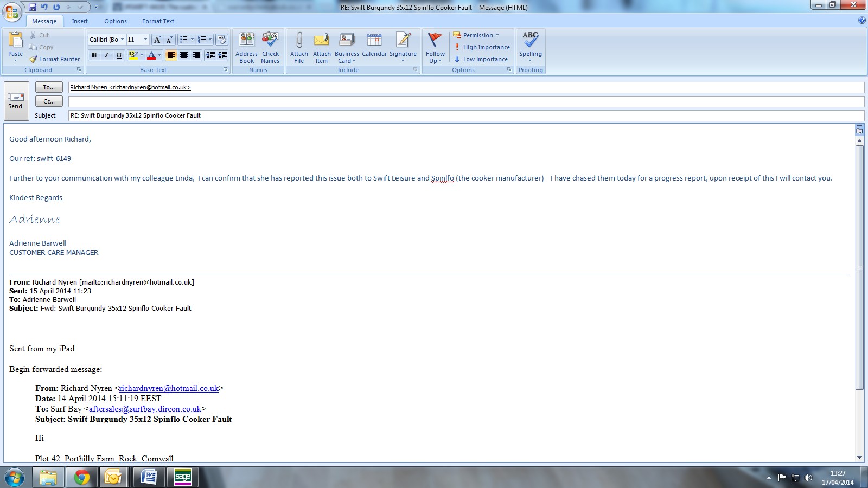The image size is (868, 488).
Task: Click the Redo icon in the Quick Access Toolbar
Action: click(x=56, y=7)
